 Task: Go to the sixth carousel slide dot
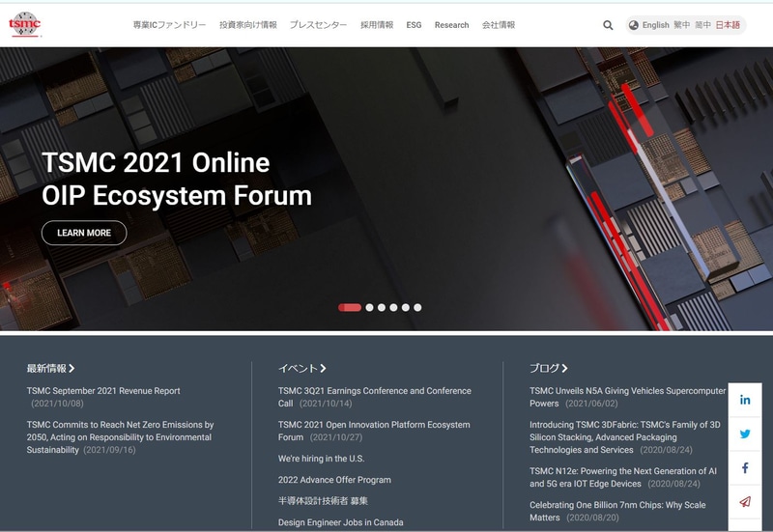(x=417, y=307)
